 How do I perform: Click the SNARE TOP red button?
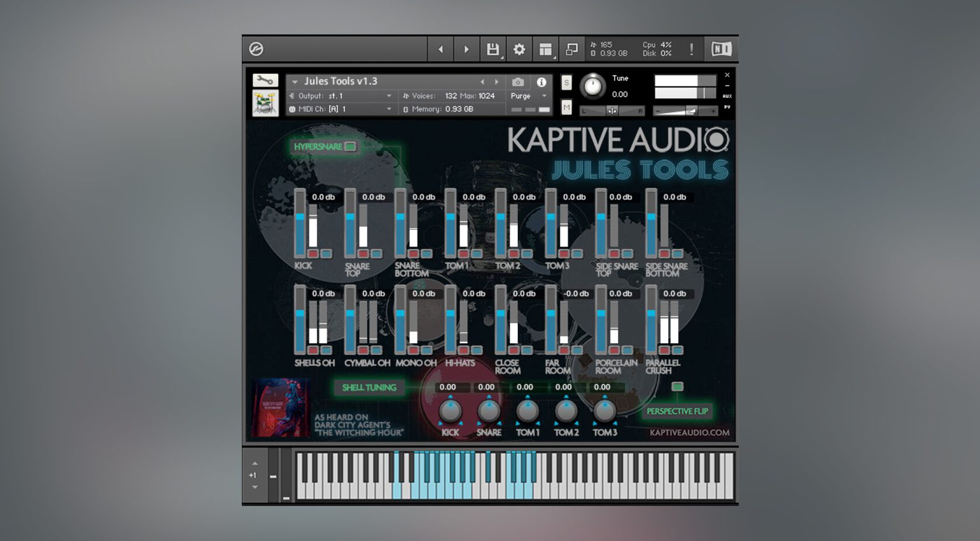(363, 253)
